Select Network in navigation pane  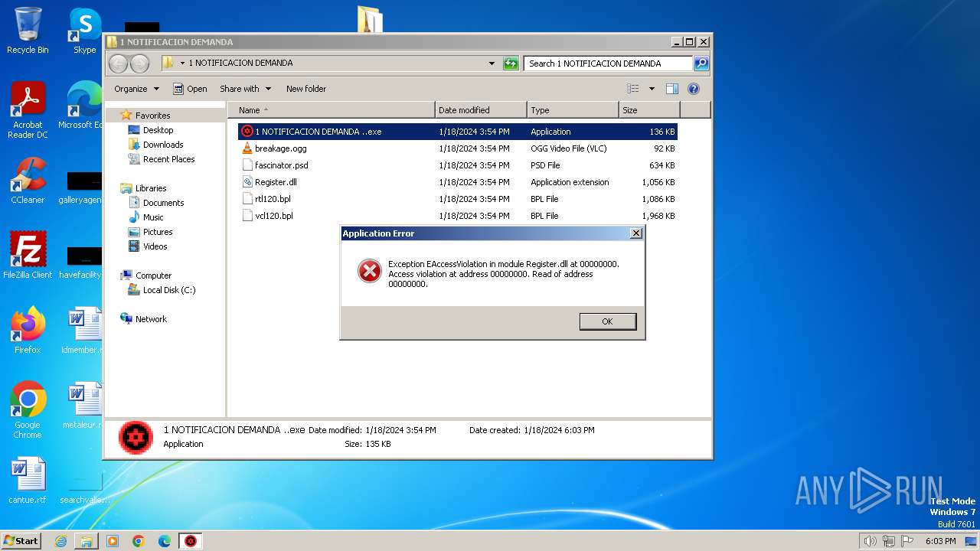click(x=151, y=319)
